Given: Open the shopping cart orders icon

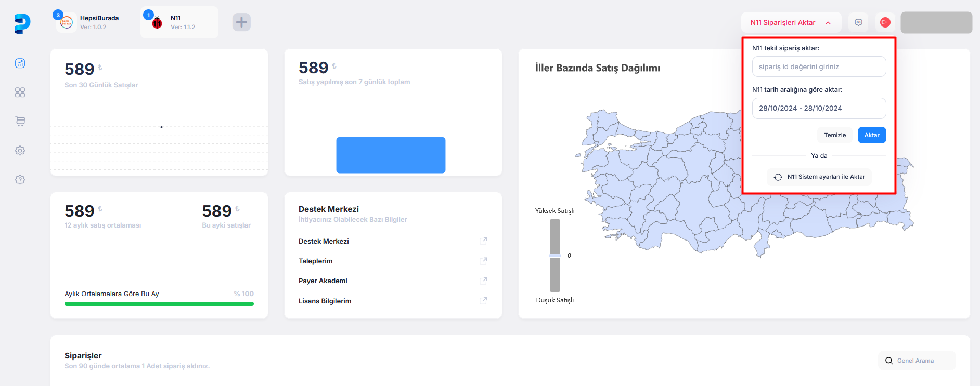Looking at the screenshot, I should [x=20, y=122].
